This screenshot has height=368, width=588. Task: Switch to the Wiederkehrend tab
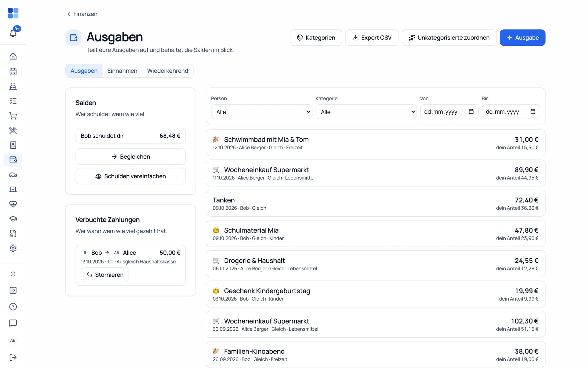tap(168, 71)
